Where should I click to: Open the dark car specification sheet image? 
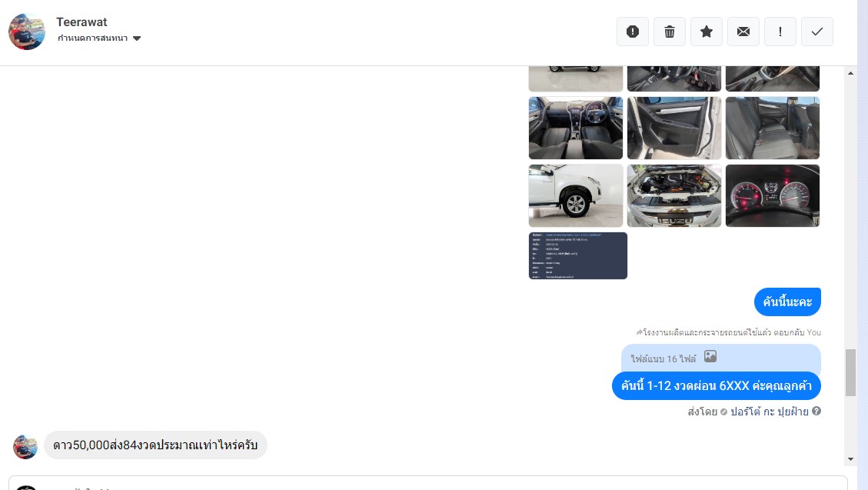pyautogui.click(x=578, y=255)
